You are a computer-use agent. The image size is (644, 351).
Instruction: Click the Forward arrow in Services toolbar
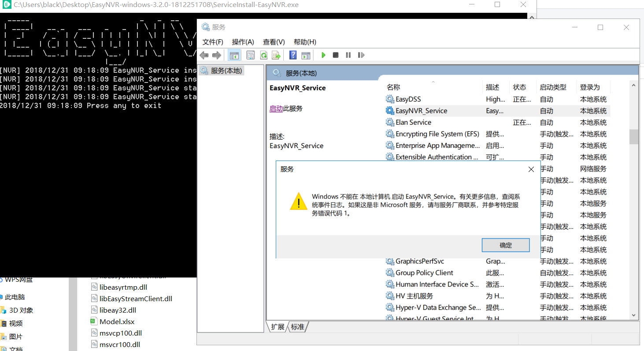pos(216,55)
